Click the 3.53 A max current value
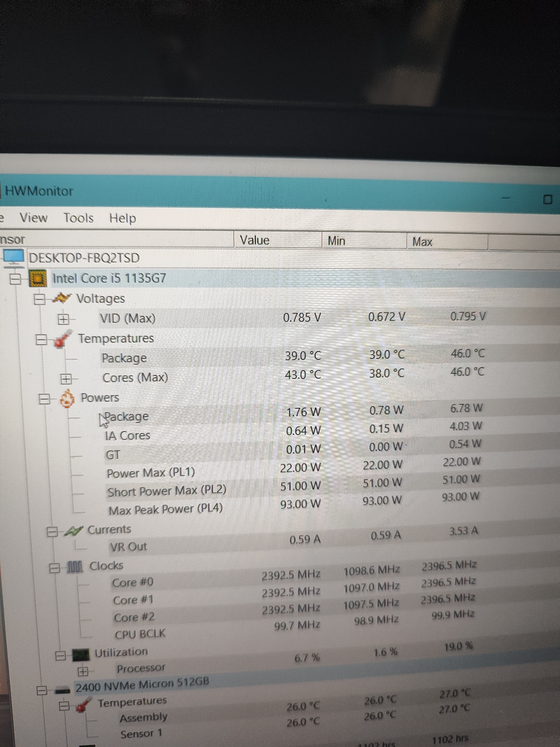 (464, 531)
